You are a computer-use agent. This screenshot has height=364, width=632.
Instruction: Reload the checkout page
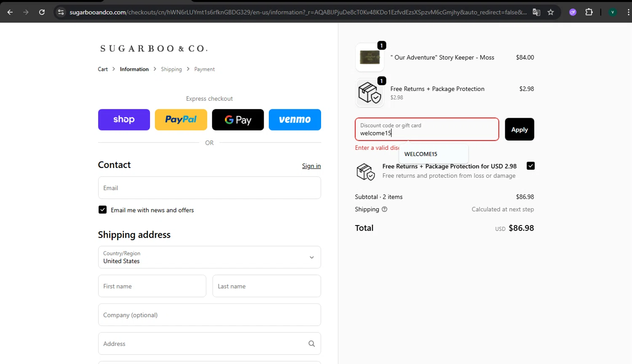(42, 12)
